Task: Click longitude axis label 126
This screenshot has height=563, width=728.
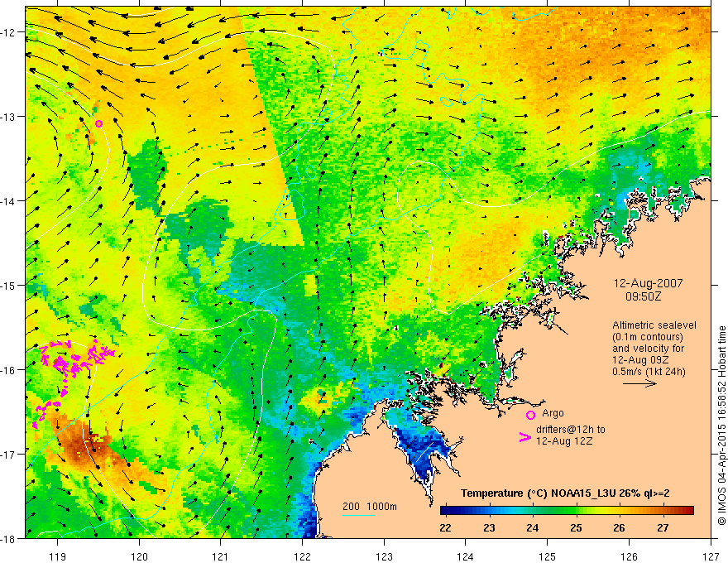Action: click(x=629, y=556)
